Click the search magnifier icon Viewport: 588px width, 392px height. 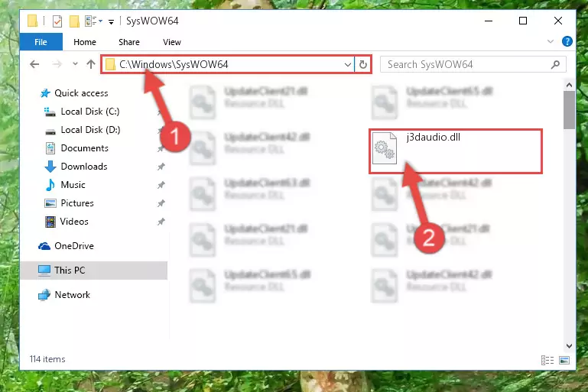pos(555,64)
